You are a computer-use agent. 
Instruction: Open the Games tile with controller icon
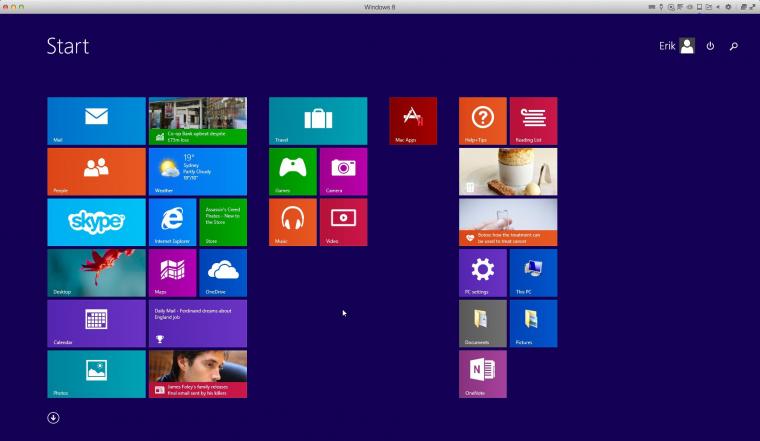(x=293, y=172)
